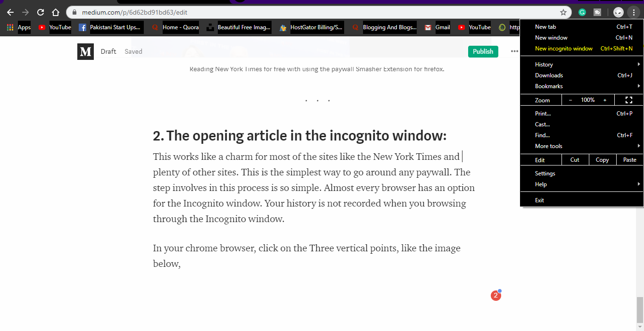The image size is (644, 331).
Task: Reload the current page
Action: click(41, 12)
